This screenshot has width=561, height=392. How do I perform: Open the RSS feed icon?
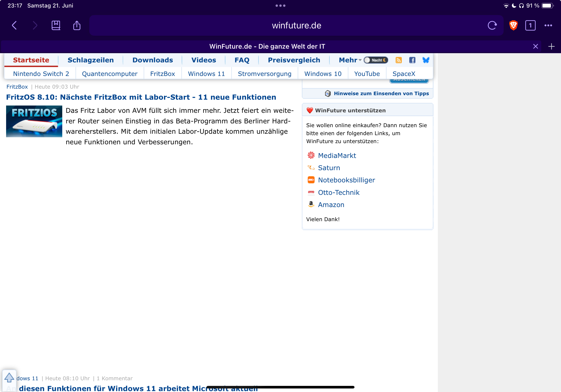coord(398,60)
